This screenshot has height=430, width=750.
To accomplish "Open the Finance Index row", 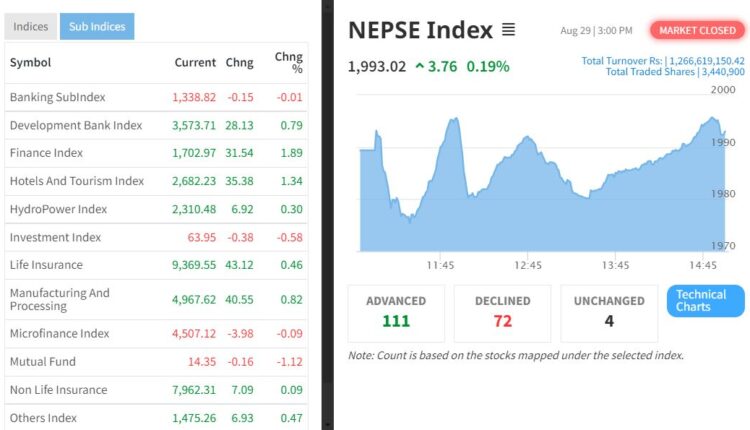I will click(x=46, y=153).
